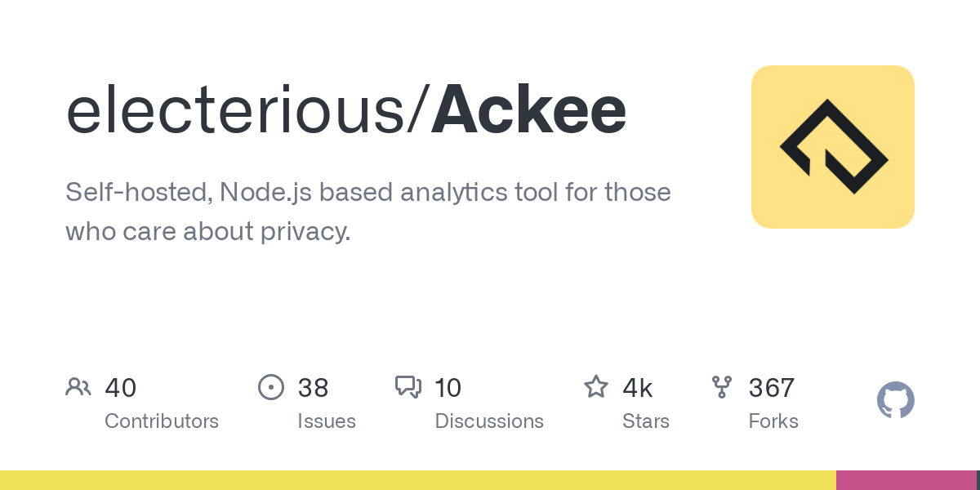Click the yellow language bar segment

418,480
